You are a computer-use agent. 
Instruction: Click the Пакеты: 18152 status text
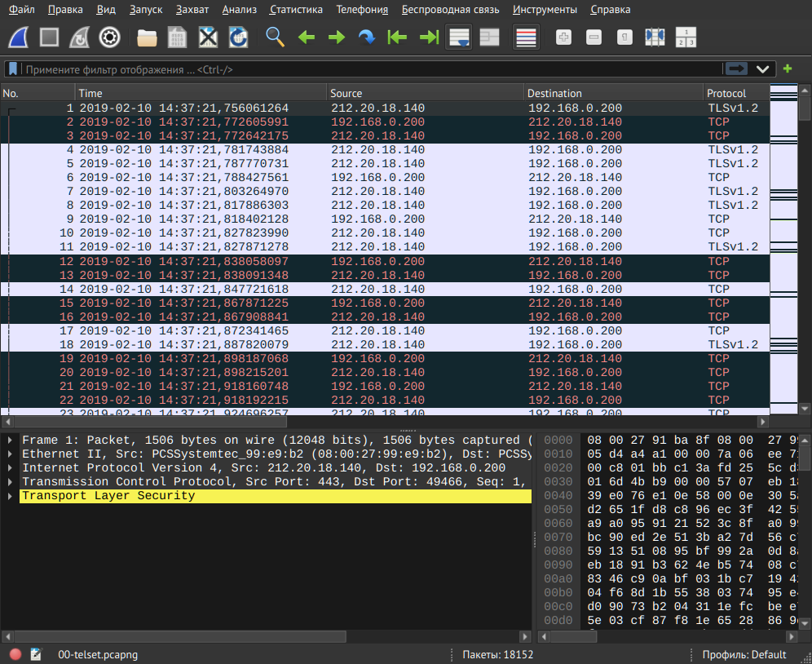[497, 655]
